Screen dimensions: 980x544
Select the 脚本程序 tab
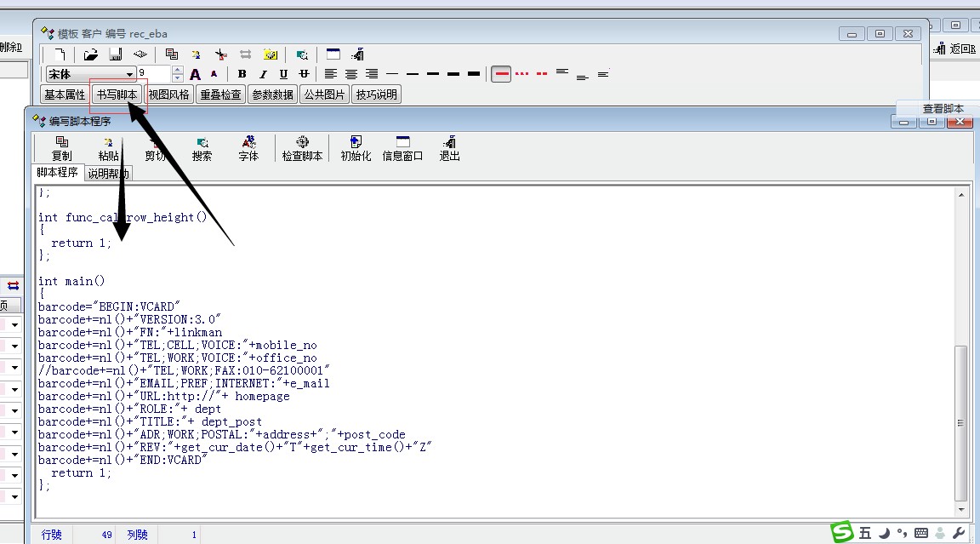[57, 173]
